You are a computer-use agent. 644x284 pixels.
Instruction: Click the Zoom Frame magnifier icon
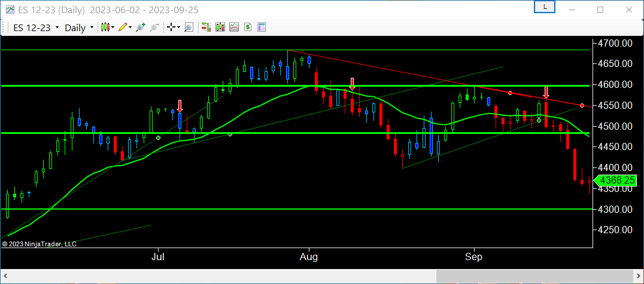[x=189, y=28]
